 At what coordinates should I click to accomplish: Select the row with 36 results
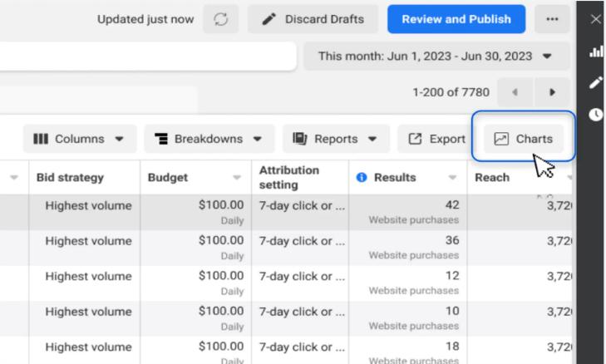286,248
